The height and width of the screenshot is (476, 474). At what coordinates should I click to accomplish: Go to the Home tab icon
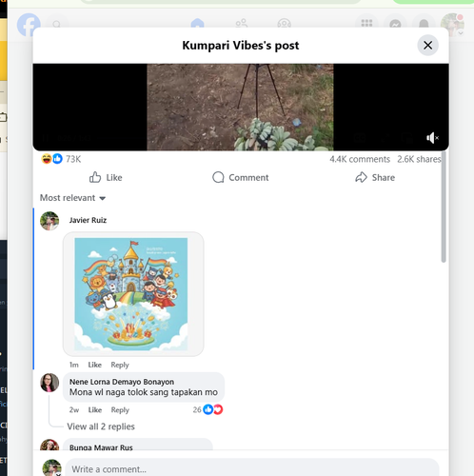click(197, 24)
